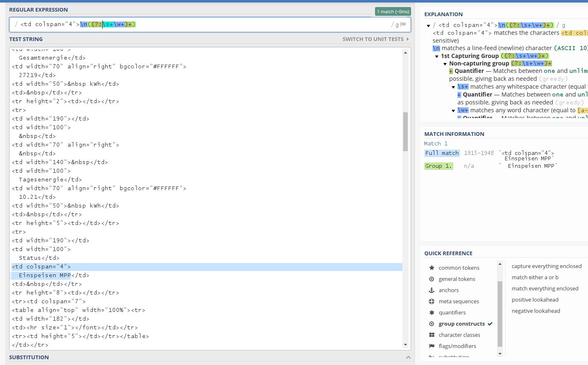The image size is (588, 365).
Task: Collapse the 1st Capturing Group node
Action: pyautogui.click(x=437, y=56)
